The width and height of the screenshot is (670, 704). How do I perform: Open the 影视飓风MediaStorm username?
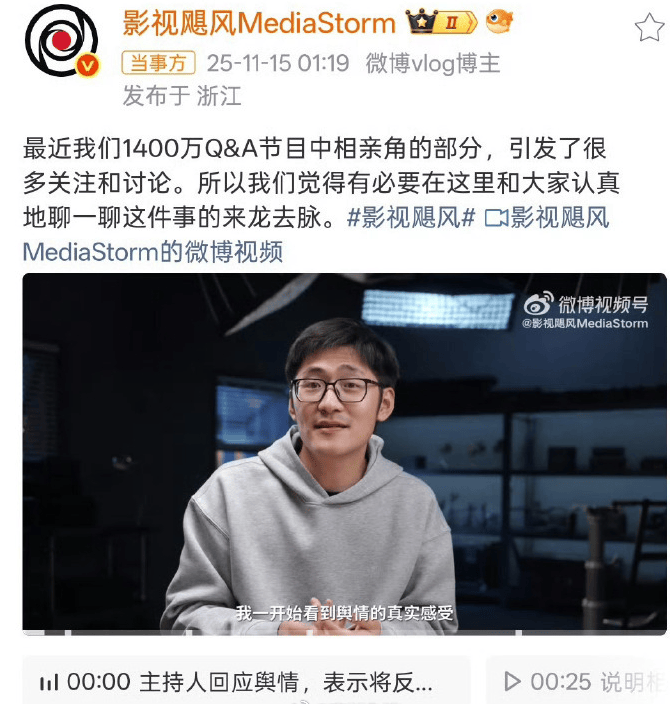[258, 23]
